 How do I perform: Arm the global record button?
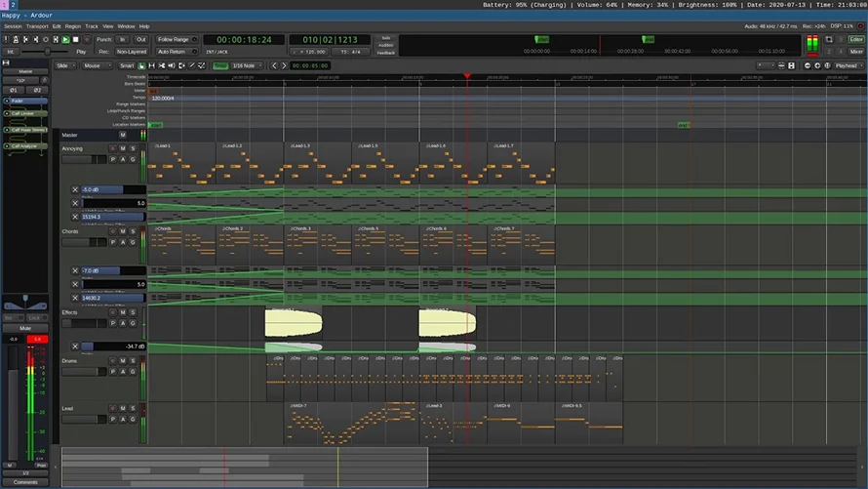tap(87, 39)
